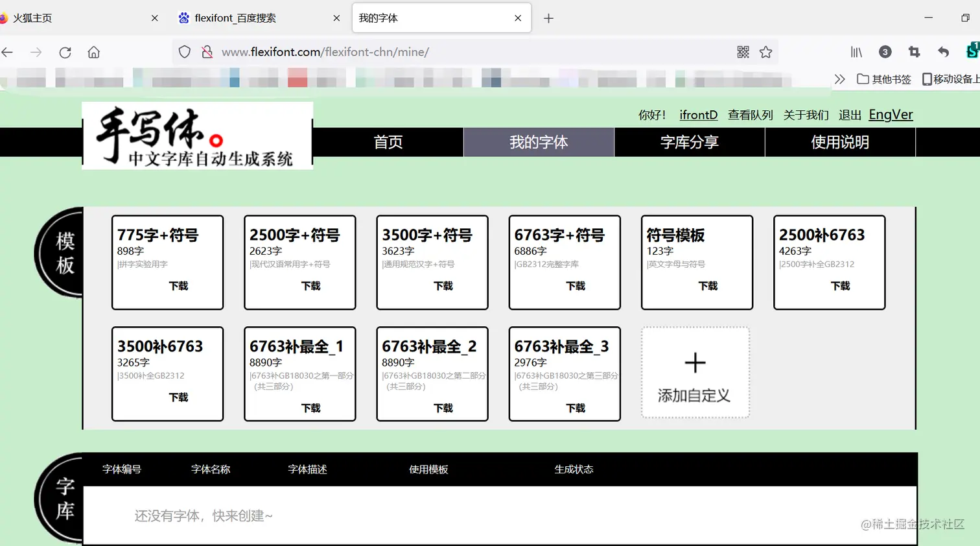
Task: Click the back-arrow extension icon
Action: [x=944, y=52]
